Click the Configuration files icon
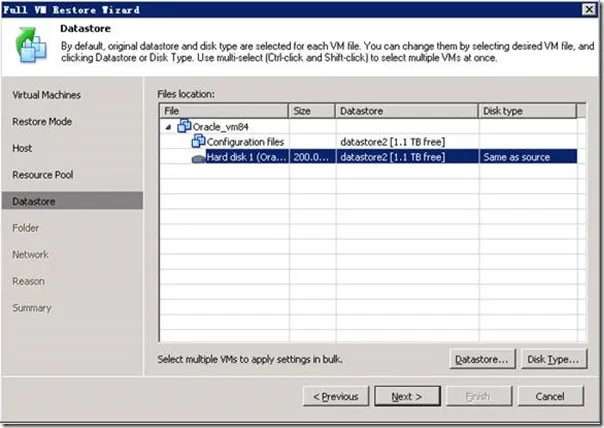604x428 pixels. pyautogui.click(x=198, y=141)
